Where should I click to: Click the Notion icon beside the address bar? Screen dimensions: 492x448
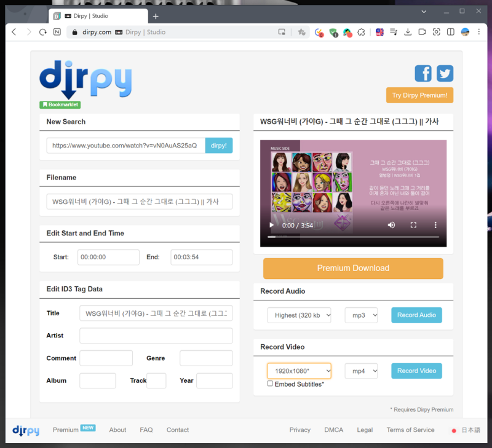57,32
